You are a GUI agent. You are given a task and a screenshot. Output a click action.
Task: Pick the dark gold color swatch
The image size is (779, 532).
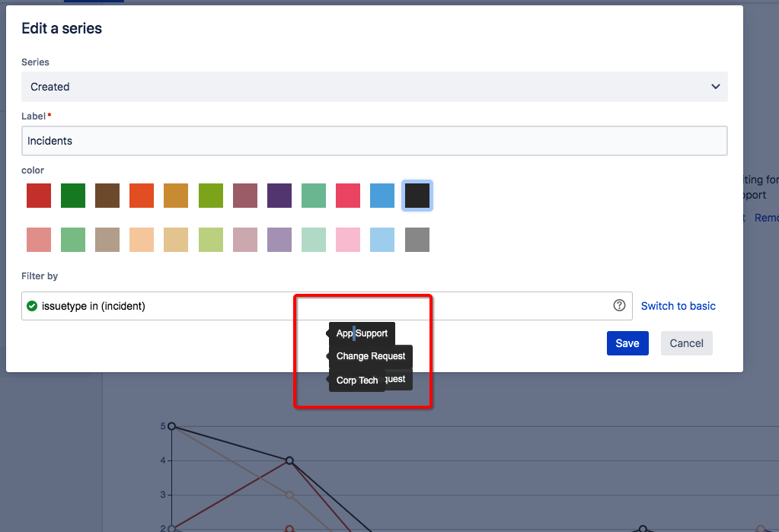(x=176, y=196)
